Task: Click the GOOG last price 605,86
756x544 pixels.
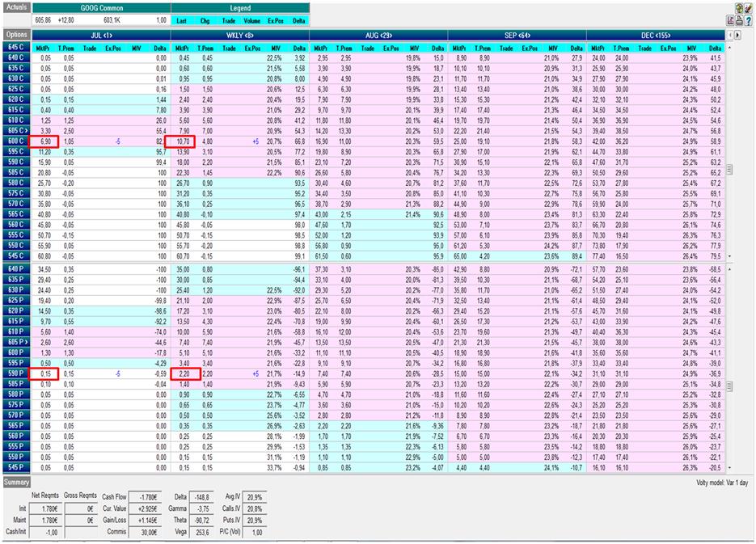Action: [x=44, y=21]
